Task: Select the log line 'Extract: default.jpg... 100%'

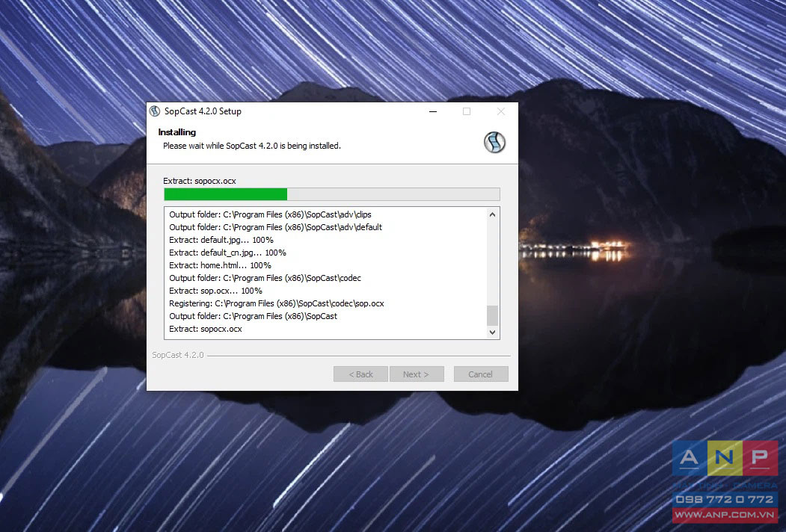Action: click(x=221, y=240)
